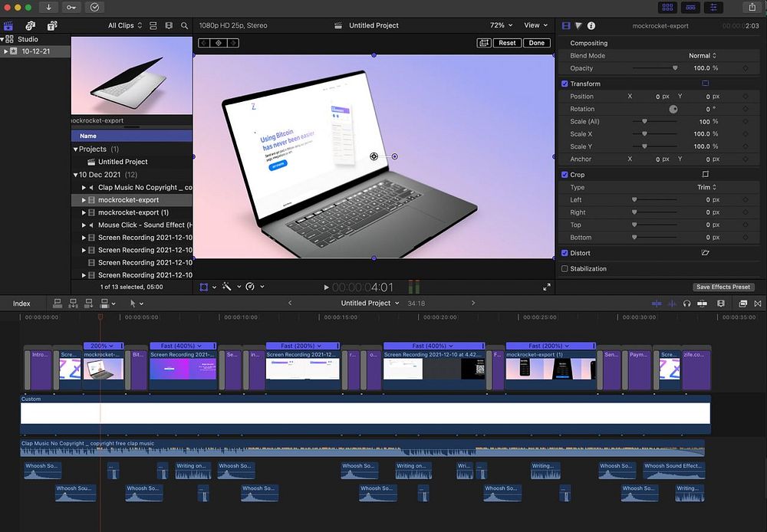
Task: Open the Blend Mode Normal dropdown
Action: pyautogui.click(x=702, y=56)
